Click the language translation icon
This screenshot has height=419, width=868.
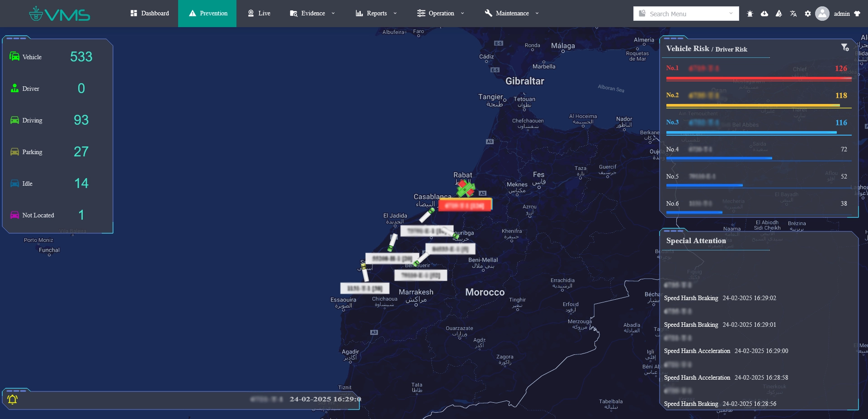(793, 14)
